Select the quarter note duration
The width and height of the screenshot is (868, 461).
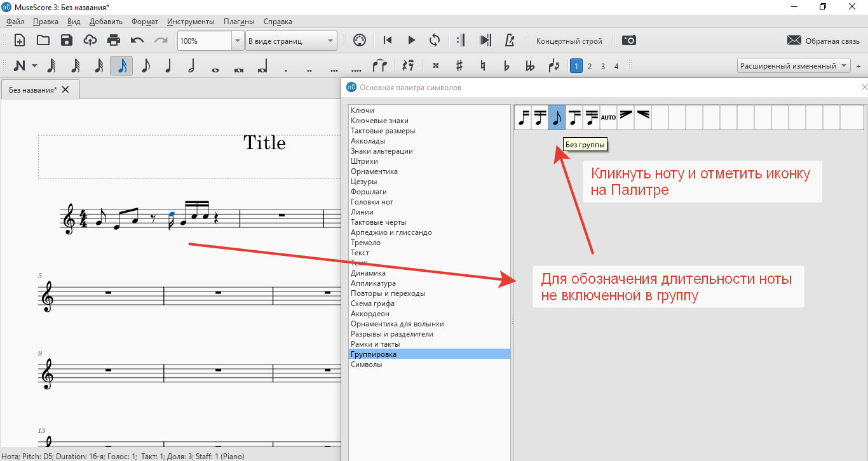(x=168, y=66)
